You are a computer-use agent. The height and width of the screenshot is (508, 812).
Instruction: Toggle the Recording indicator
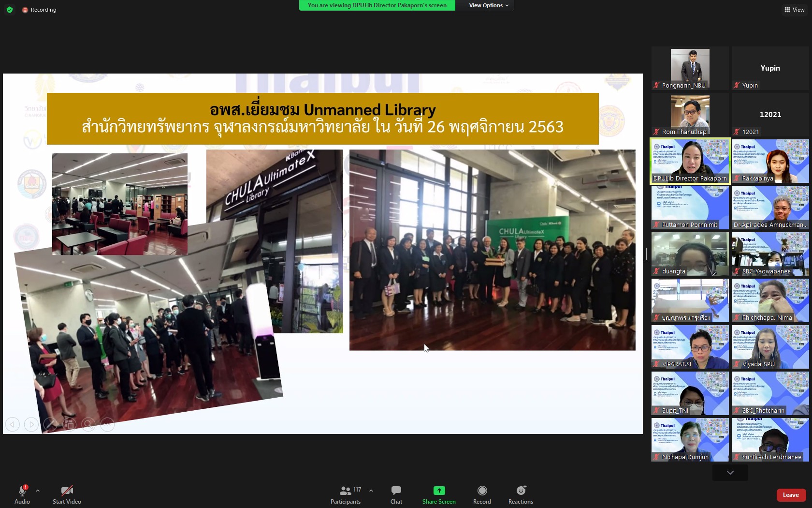tap(25, 10)
